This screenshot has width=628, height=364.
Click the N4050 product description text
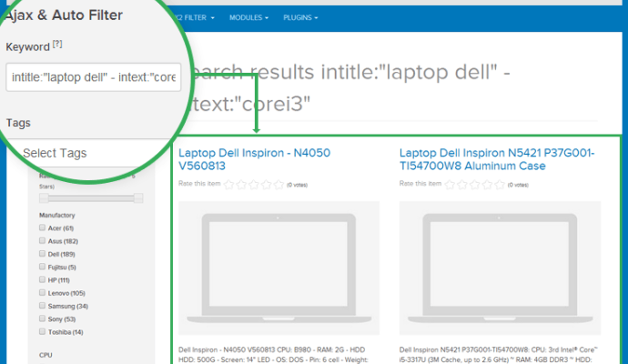[x=273, y=355]
